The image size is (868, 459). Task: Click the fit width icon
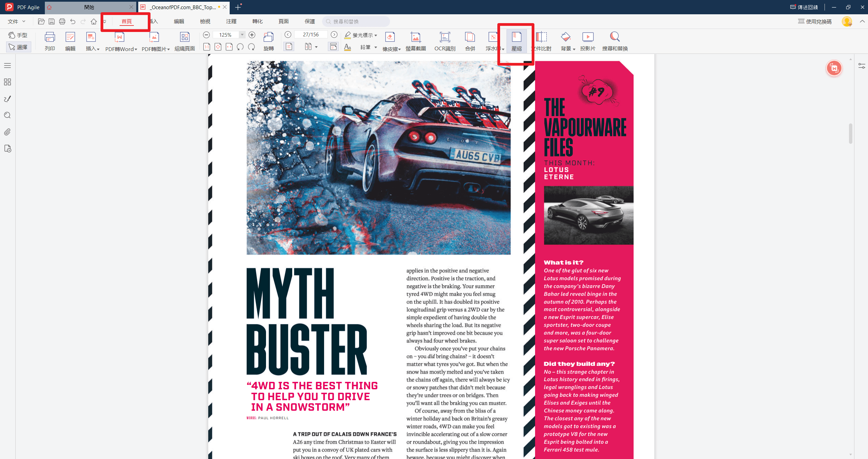pyautogui.click(x=229, y=47)
